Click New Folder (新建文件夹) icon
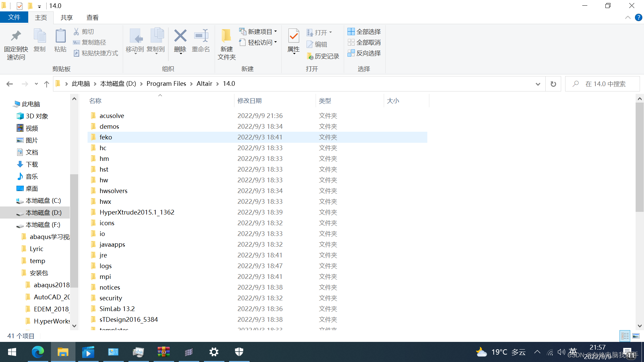 (x=226, y=36)
